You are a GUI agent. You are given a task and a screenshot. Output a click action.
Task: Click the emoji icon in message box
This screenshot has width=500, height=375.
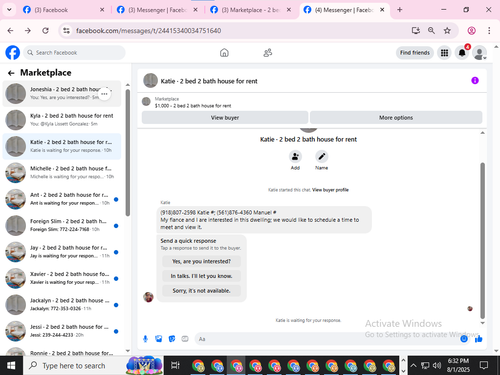464,339
